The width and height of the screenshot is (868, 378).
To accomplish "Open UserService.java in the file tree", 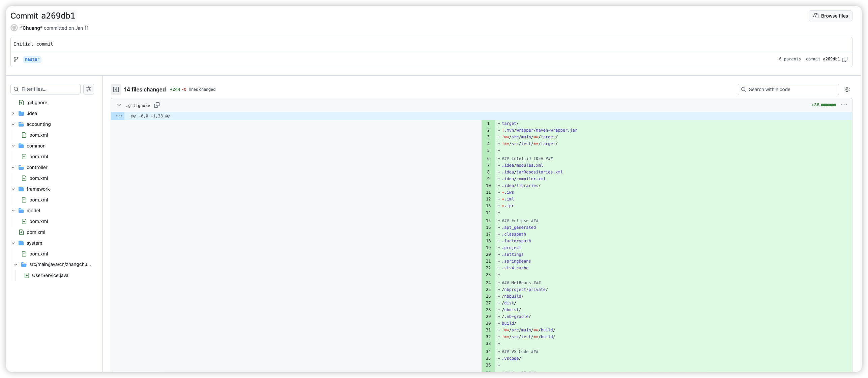I will [50, 275].
